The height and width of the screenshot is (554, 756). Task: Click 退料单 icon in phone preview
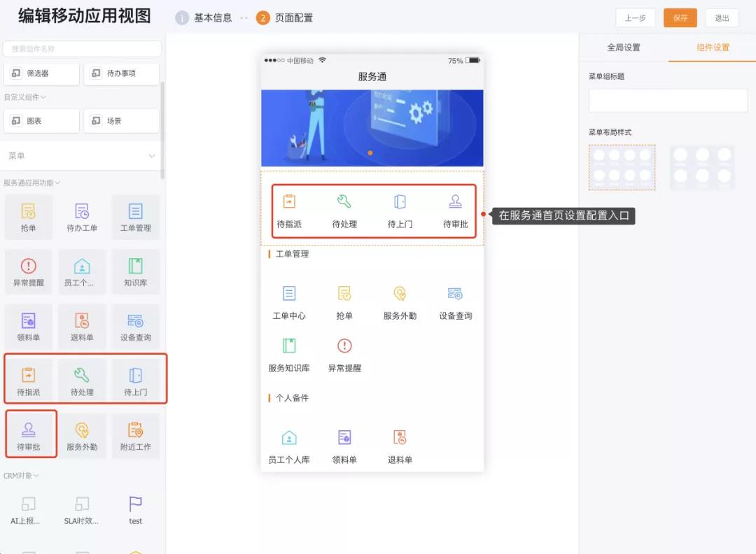[x=400, y=437]
